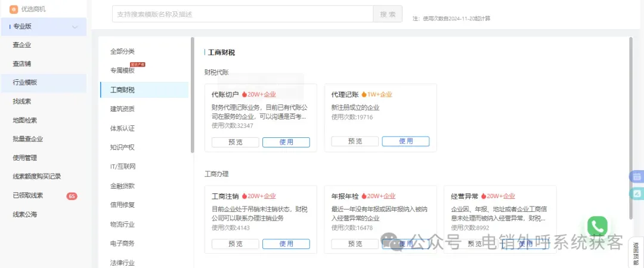Click the 65 badge on 已领取线索

[x=72, y=196]
